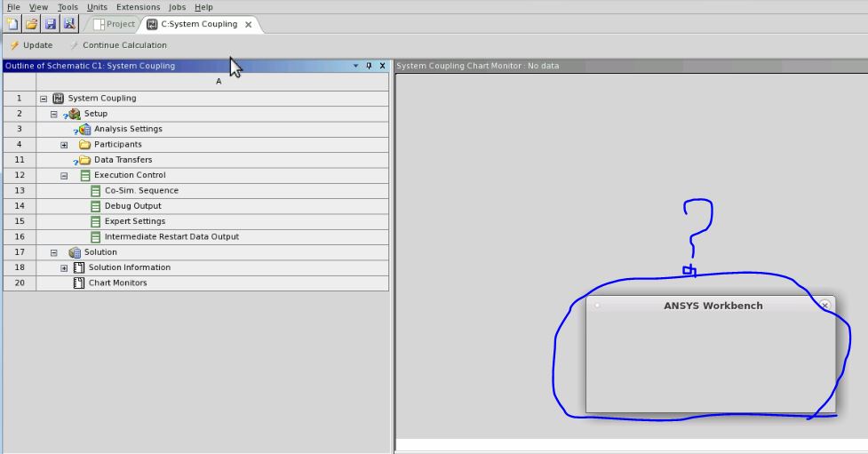Open the Extensions menu

(138, 7)
